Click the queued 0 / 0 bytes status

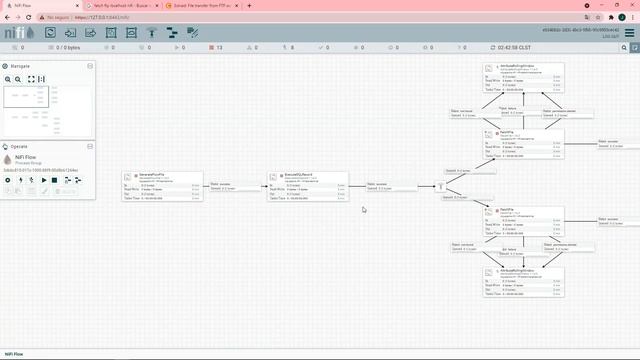(x=64, y=48)
